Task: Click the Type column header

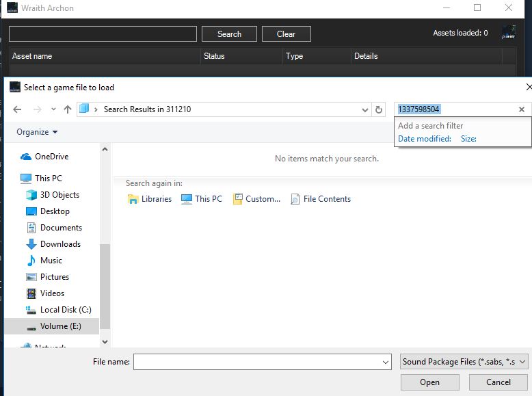Action: [x=317, y=56]
